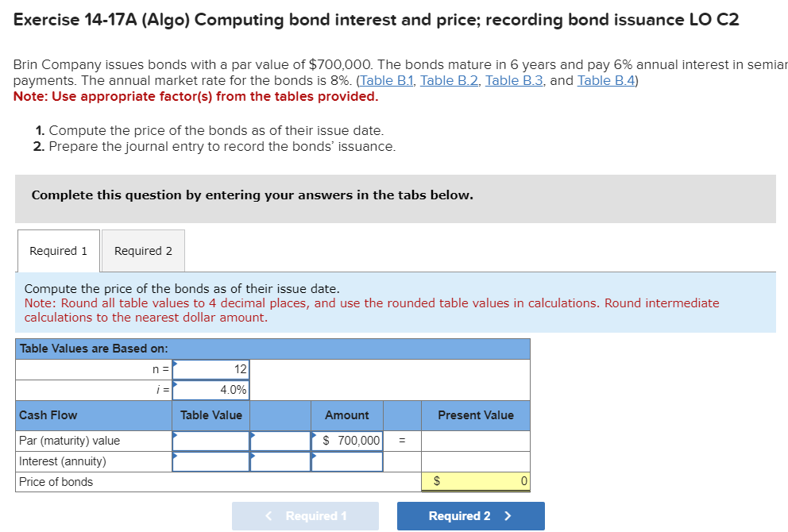Select the Required 1 tab
The width and height of the screenshot is (788, 532).
58,250
